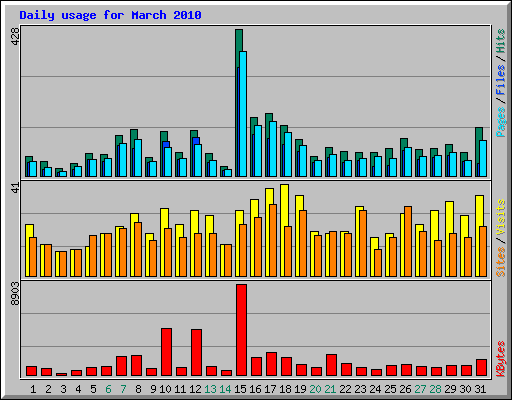Click the '8903' KBytes axis value
512x400 pixels.
[15, 294]
